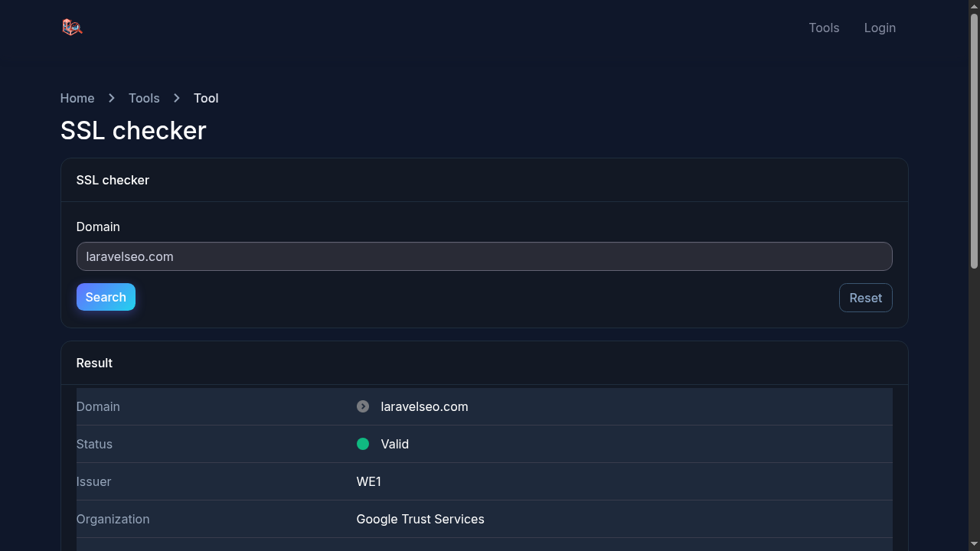The width and height of the screenshot is (980, 551).
Task: Click the Search button
Action: point(106,297)
